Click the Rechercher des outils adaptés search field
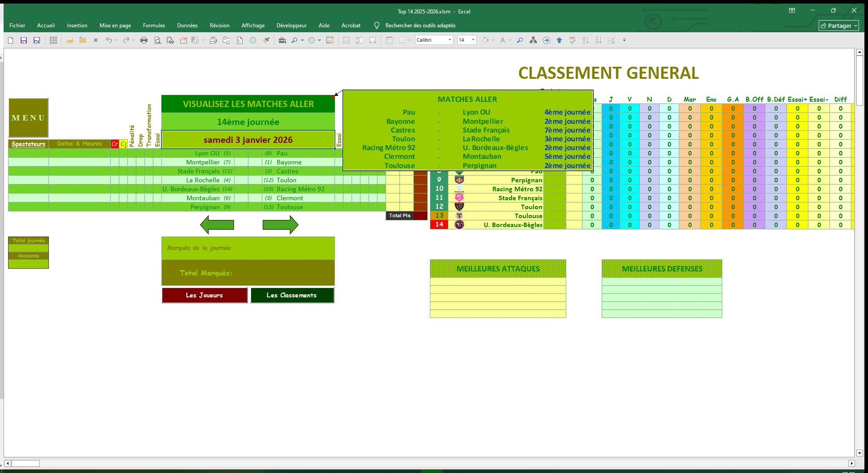Viewport: 868px width, 473px height. tap(420, 26)
